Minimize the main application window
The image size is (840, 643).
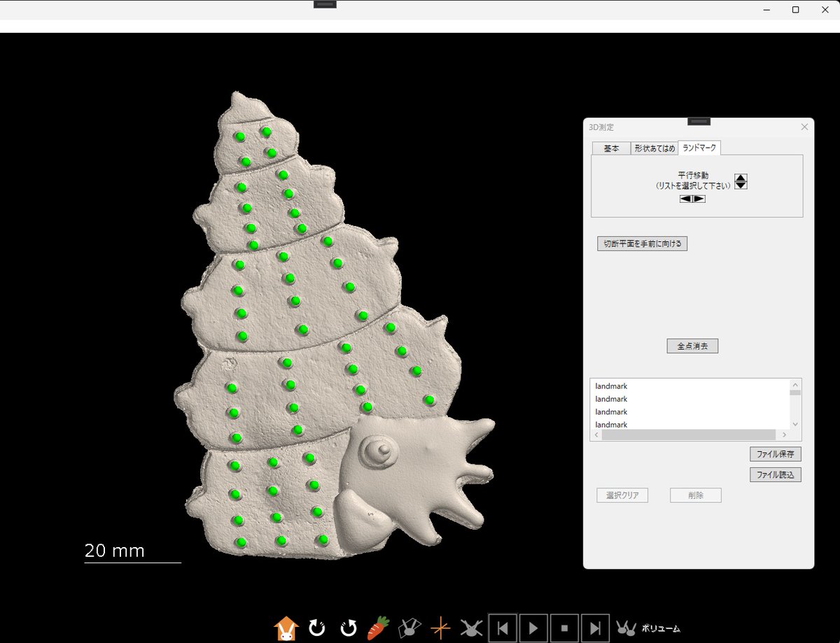tap(767, 10)
